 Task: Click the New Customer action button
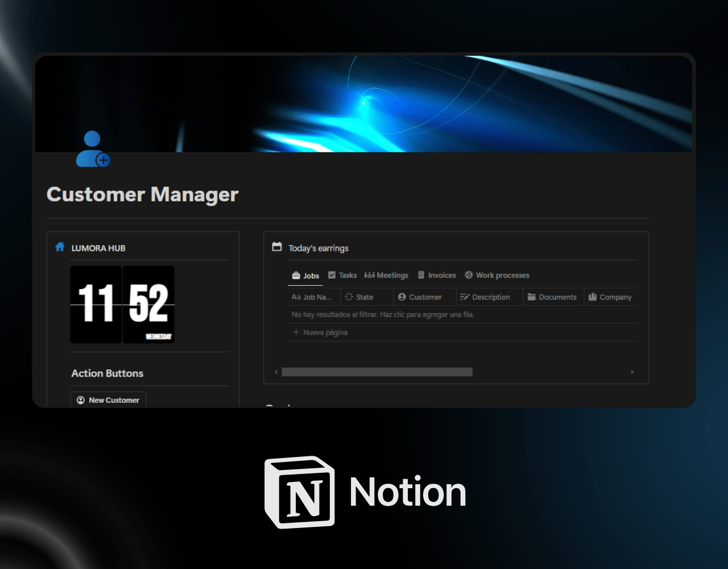(108, 400)
